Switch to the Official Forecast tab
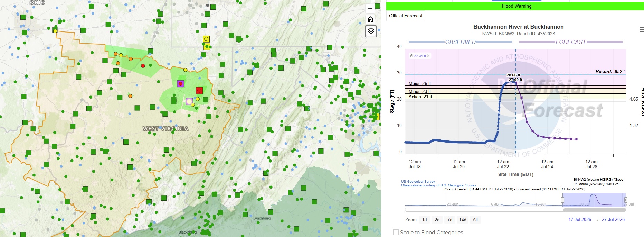This screenshot has height=237, width=644. pyautogui.click(x=406, y=16)
